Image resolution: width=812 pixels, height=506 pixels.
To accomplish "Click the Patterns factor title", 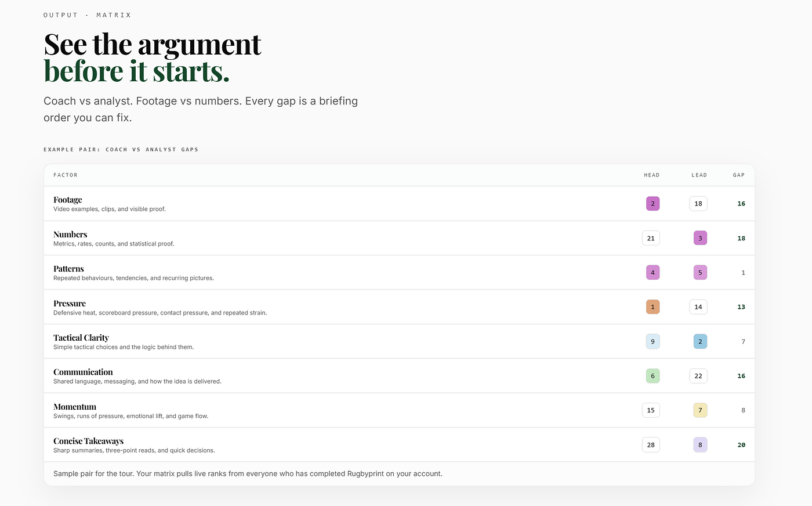I will point(68,269).
